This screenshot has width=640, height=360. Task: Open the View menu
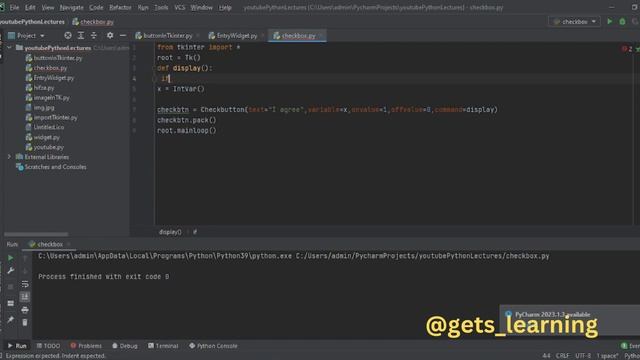[x=48, y=7]
